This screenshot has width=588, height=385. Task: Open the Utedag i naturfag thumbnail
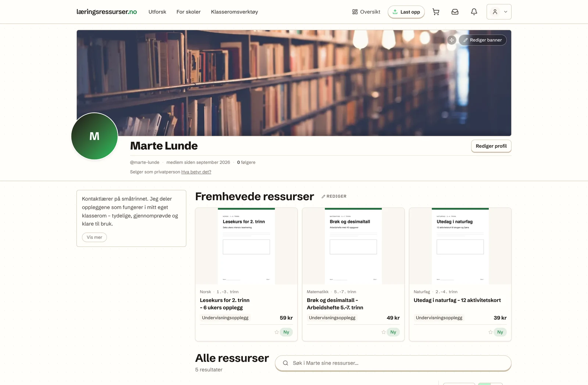tap(460, 246)
